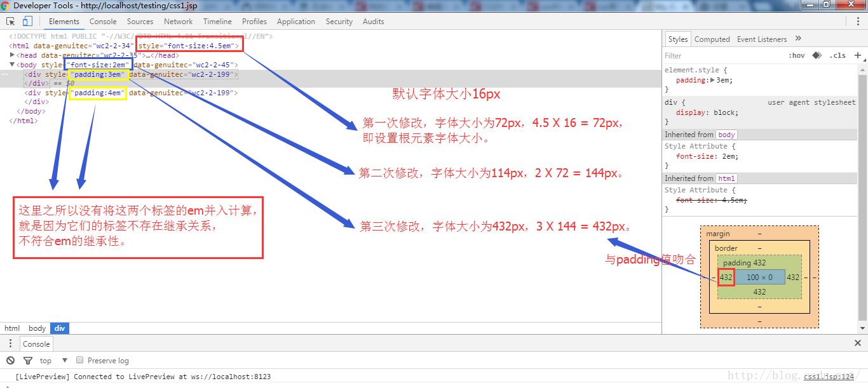Select div in breadcrumb bar
This screenshot has width=868, height=388.
60,328
